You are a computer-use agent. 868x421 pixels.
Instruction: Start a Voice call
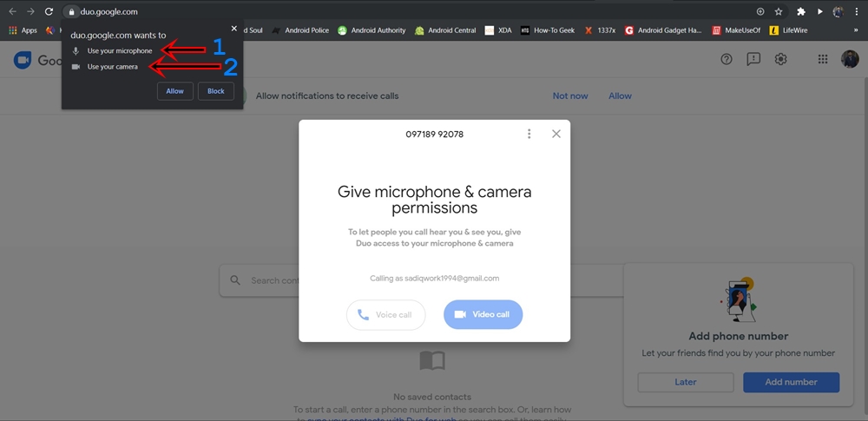click(x=386, y=314)
